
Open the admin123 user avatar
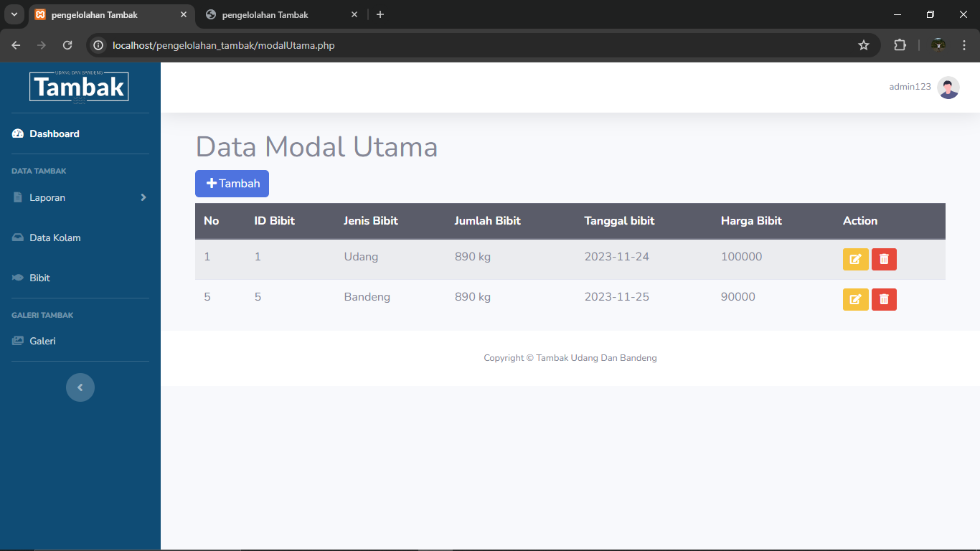948,88
